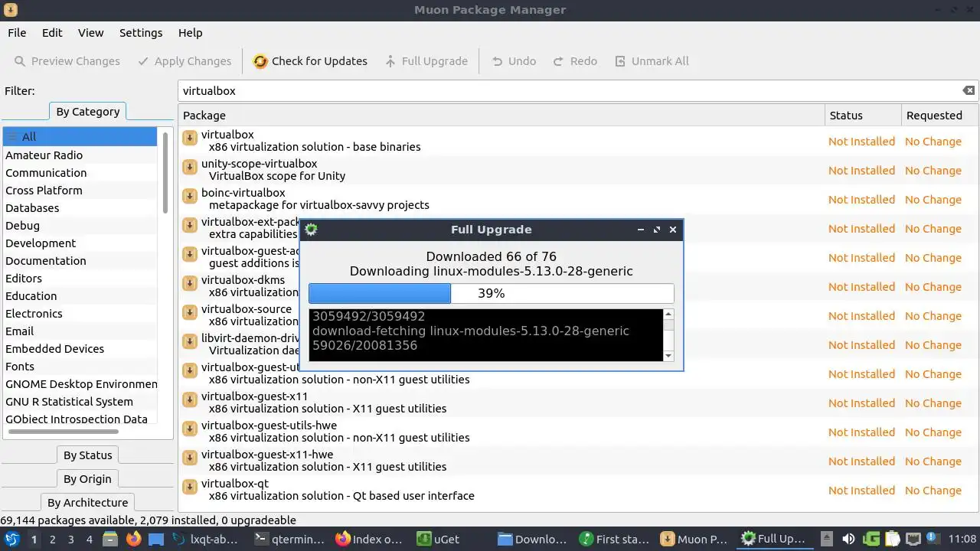Image resolution: width=980 pixels, height=551 pixels.
Task: Click down arrow of upgrade log scrollbar
Action: coord(668,356)
